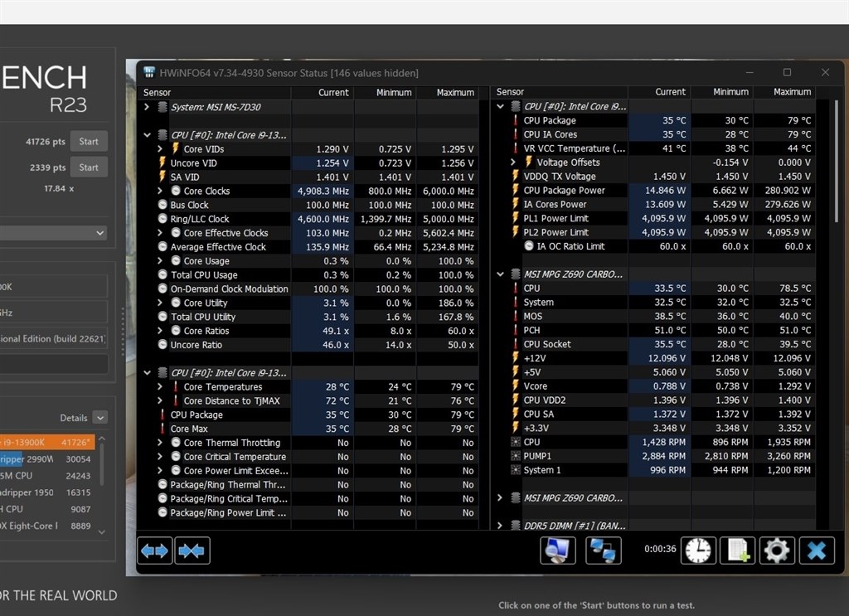This screenshot has width=849, height=616.
Task: Click the 280.902 W maximum power value
Action: coord(788,190)
